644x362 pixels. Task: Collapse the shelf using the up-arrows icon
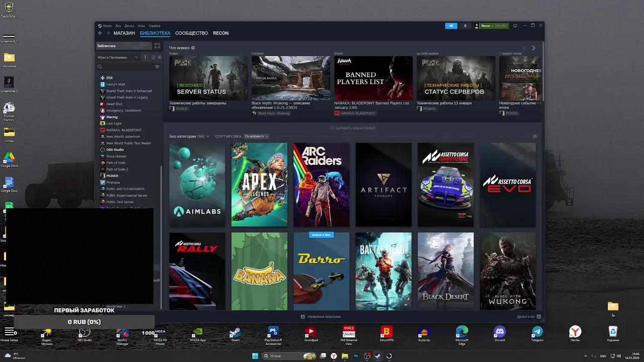[x=534, y=136]
